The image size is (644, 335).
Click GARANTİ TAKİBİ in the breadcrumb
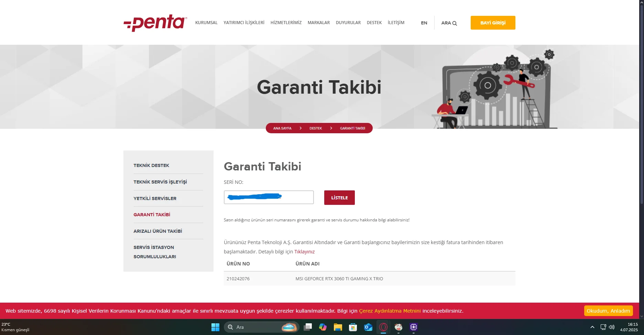(x=352, y=128)
